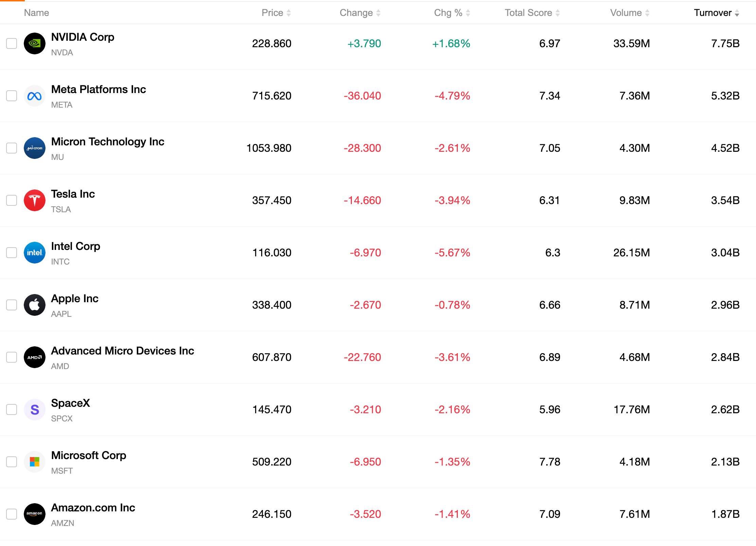Viewport: 756px width, 546px height.
Task: Open the Apple Inc stock page
Action: tap(75, 298)
